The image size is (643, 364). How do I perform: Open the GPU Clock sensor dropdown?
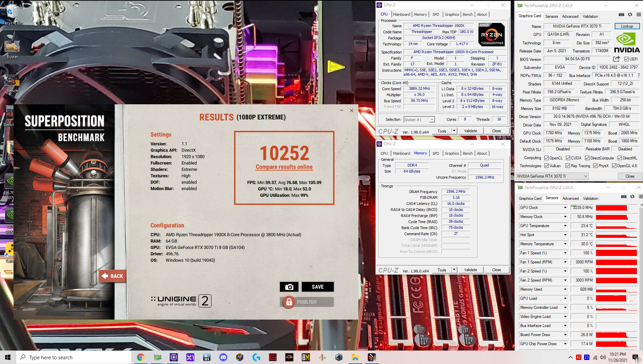pos(565,208)
